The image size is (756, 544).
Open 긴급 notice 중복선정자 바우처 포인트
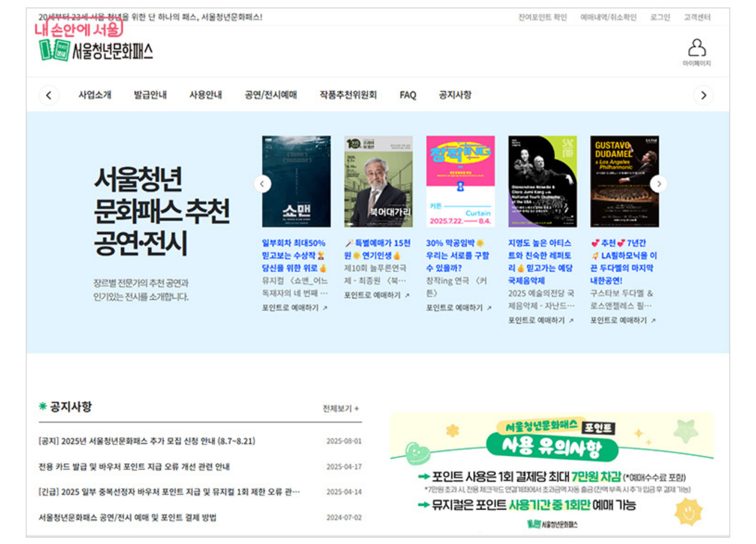click(170, 492)
